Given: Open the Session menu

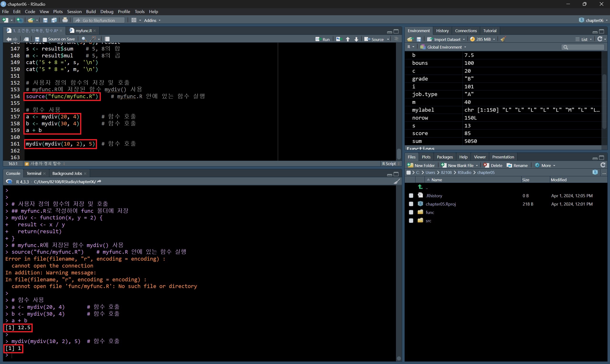Looking at the screenshot, I should 74,11.
